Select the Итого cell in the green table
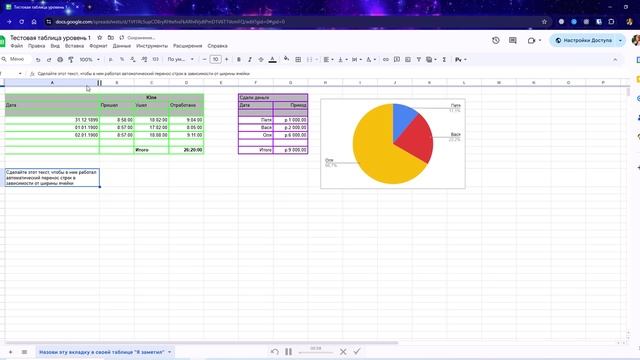Viewport: 640px width, 360px height. pos(151,150)
